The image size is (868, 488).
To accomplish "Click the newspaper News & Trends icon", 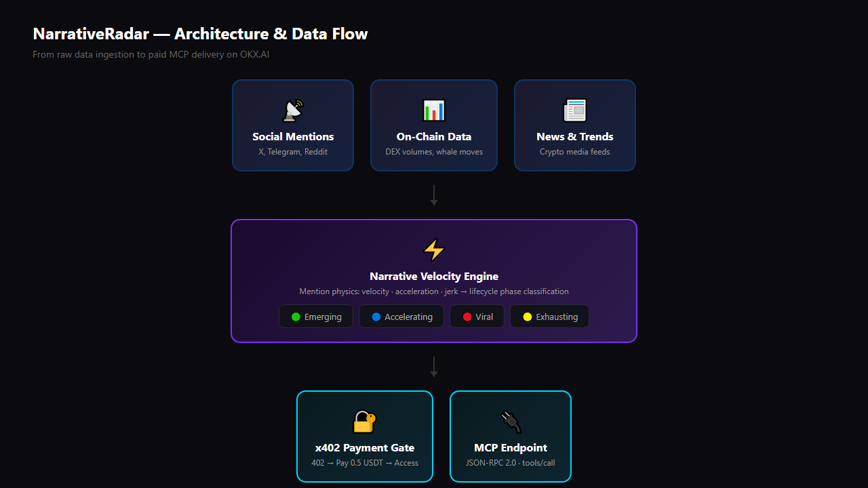I will click(575, 110).
